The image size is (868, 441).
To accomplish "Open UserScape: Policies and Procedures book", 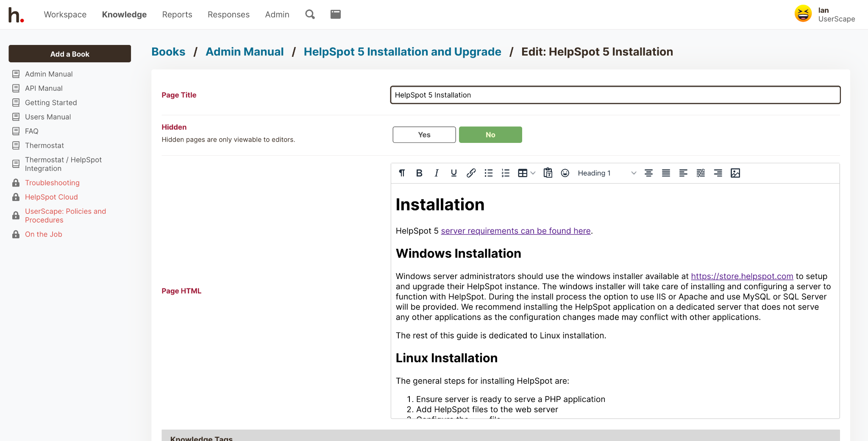I will (66, 216).
